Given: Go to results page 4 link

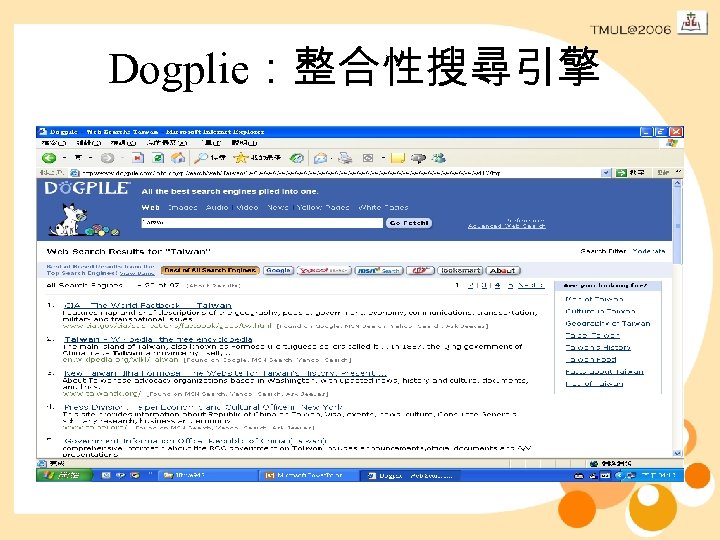Looking at the screenshot, I should 497,286.
